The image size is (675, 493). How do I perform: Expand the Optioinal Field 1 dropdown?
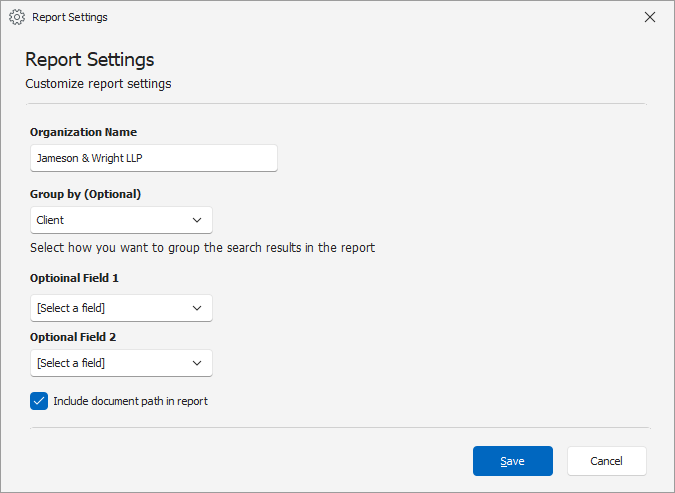121,308
